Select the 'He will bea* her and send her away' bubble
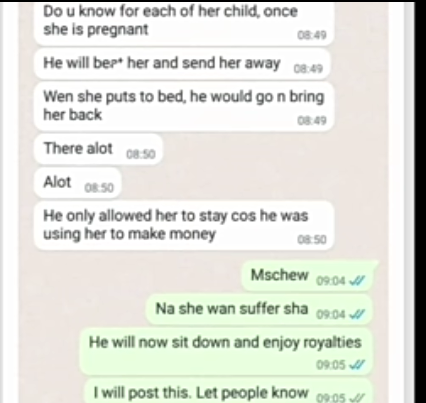Viewport: 426px width, 403px height. pyautogui.click(x=182, y=64)
